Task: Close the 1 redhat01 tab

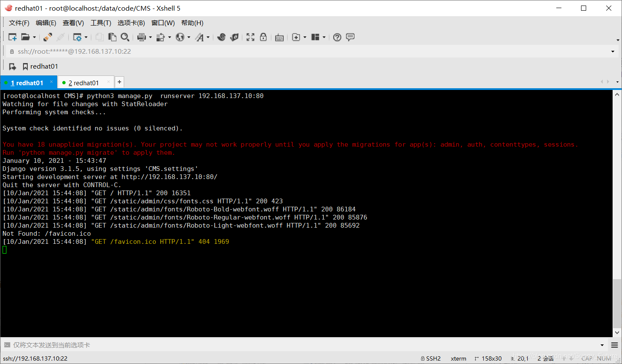Action: point(51,82)
